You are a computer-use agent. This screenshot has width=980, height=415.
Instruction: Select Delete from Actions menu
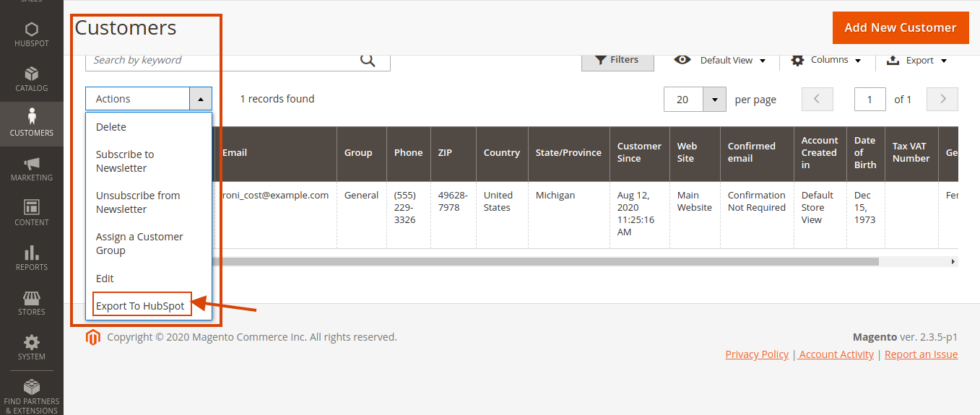[111, 127]
